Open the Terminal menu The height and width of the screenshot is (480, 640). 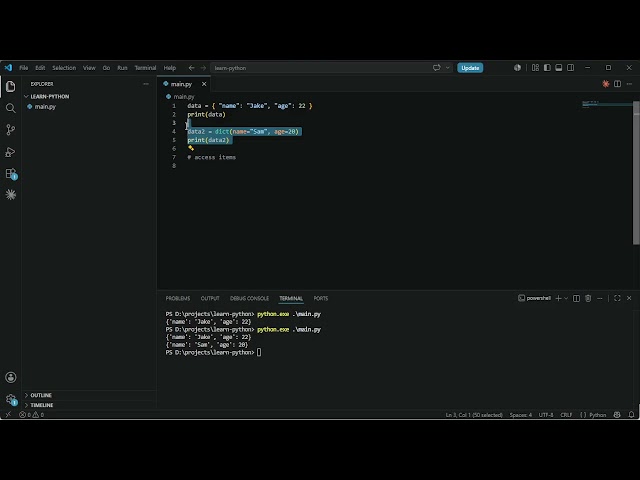click(x=145, y=68)
